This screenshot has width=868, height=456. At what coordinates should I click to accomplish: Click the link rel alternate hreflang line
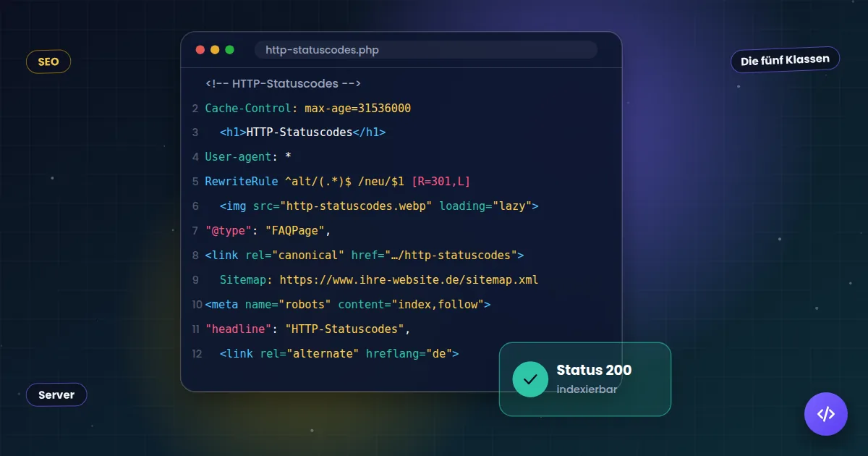tap(339, 353)
